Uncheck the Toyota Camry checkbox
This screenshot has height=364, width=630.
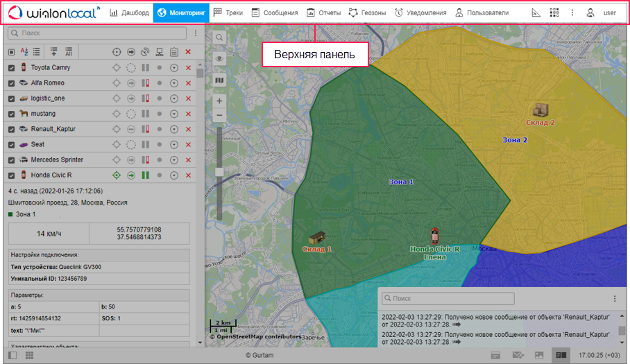(11, 68)
